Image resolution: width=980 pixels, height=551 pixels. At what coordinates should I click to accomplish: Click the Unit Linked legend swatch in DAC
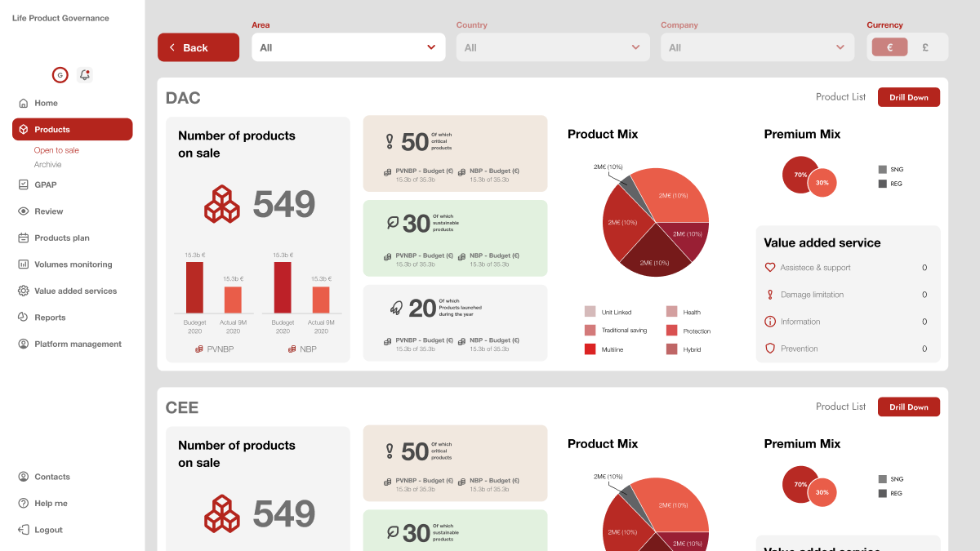(x=590, y=312)
